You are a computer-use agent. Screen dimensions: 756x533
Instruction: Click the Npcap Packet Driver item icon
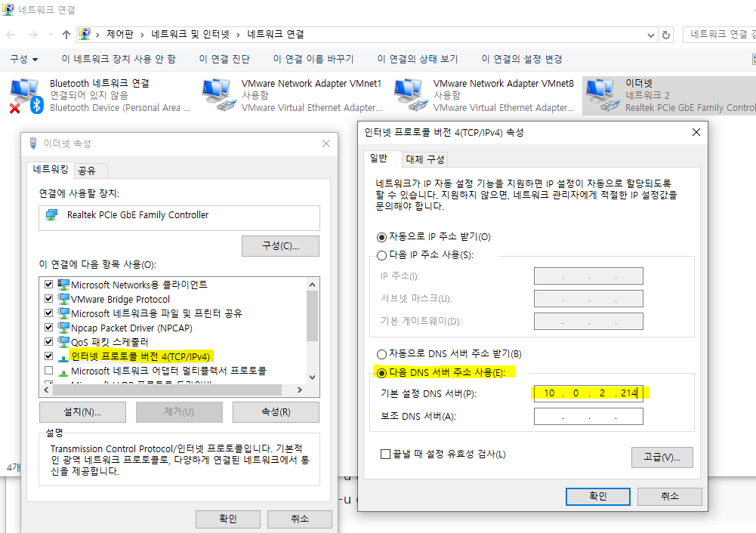tap(63, 327)
